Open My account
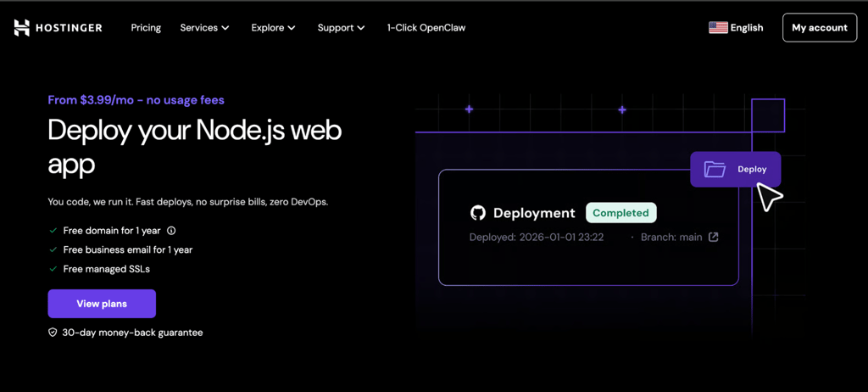The width and height of the screenshot is (868, 392). (820, 28)
